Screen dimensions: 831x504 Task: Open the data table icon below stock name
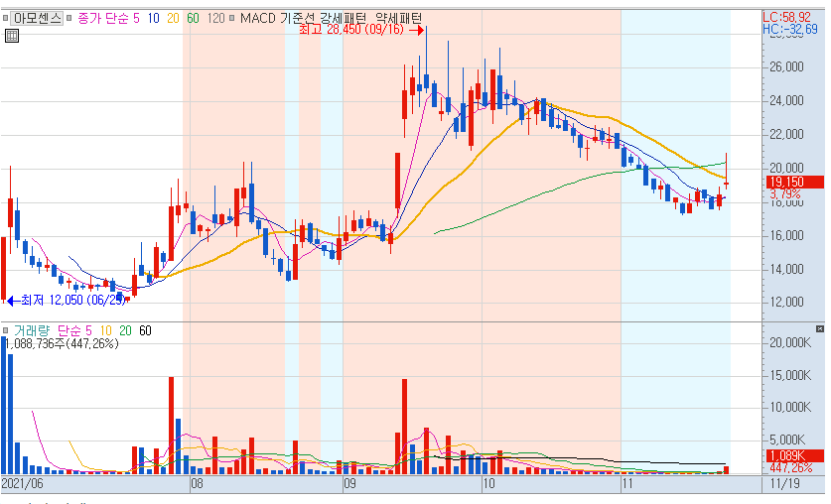click(12, 36)
